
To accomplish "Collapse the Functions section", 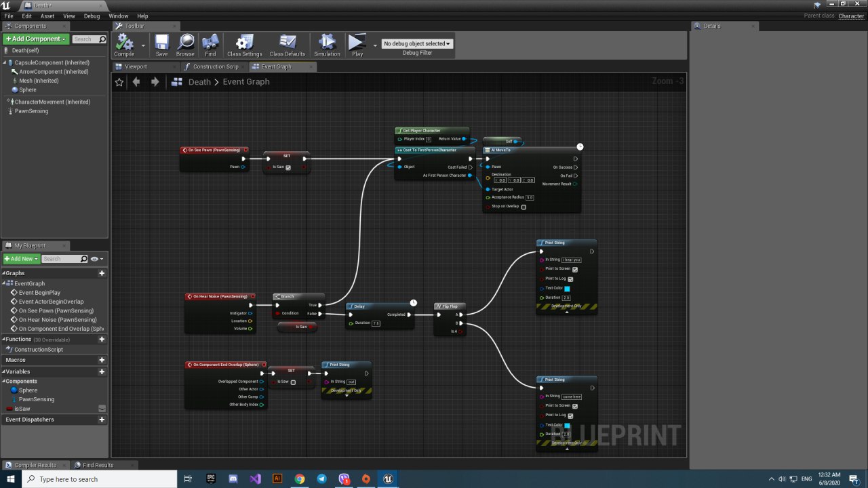I will [3, 339].
